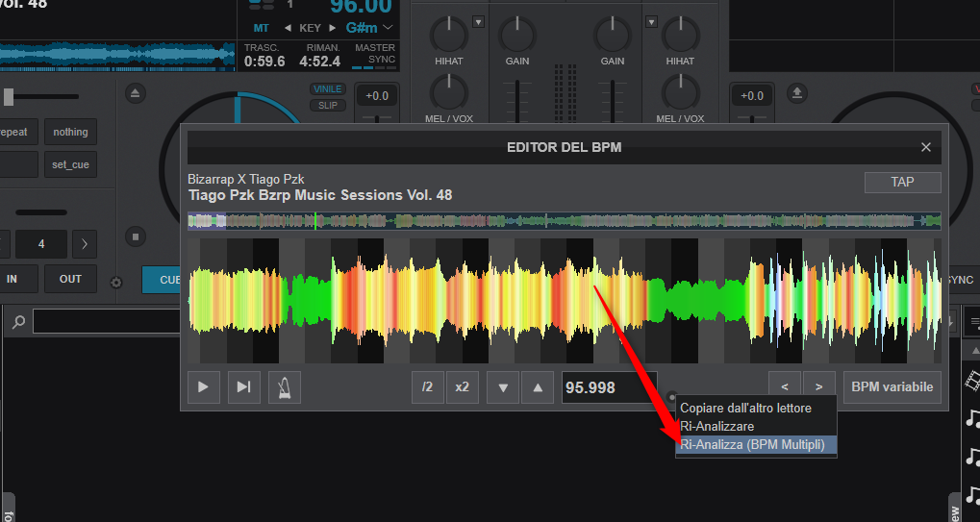Shift beat grid left with < button
The image size is (980, 522).
785,387
